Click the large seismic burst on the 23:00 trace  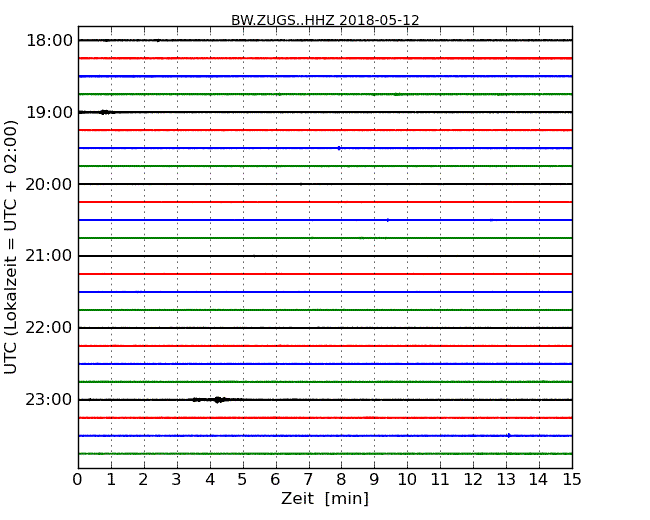click(x=218, y=400)
